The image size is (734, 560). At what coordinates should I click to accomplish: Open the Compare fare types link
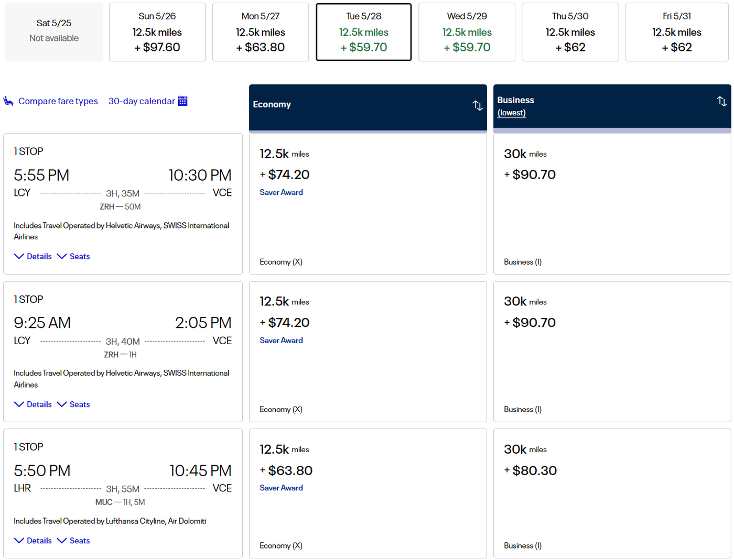click(x=58, y=101)
